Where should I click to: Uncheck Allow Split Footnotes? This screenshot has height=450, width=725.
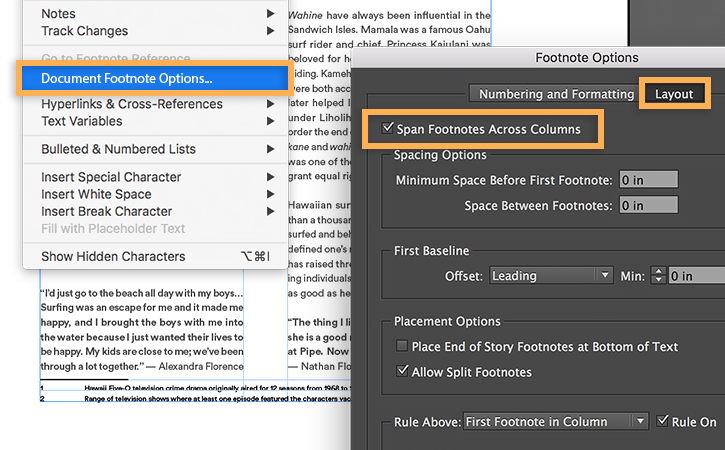point(402,372)
